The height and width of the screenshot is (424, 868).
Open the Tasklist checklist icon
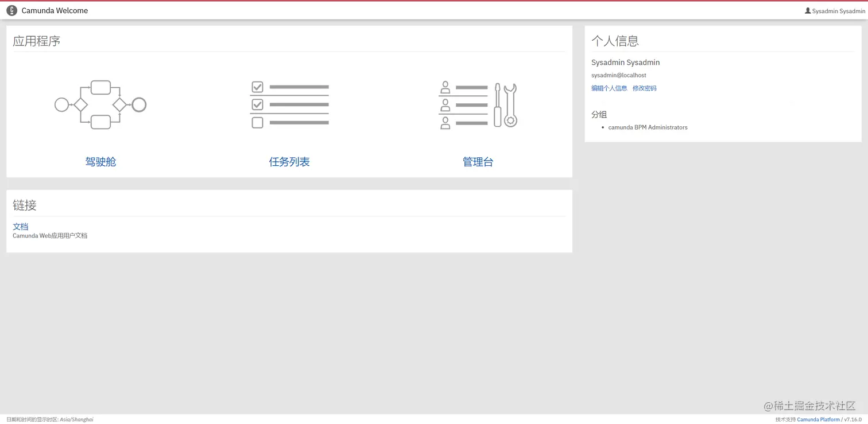[289, 104]
